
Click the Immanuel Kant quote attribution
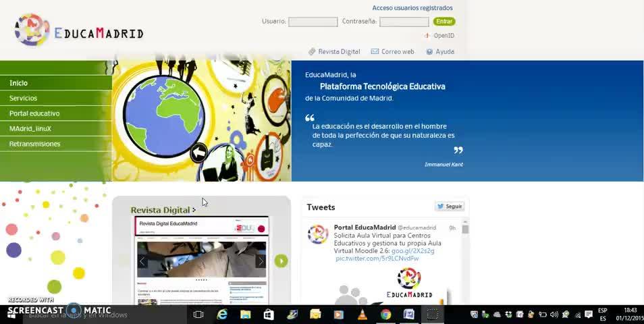pyautogui.click(x=444, y=164)
